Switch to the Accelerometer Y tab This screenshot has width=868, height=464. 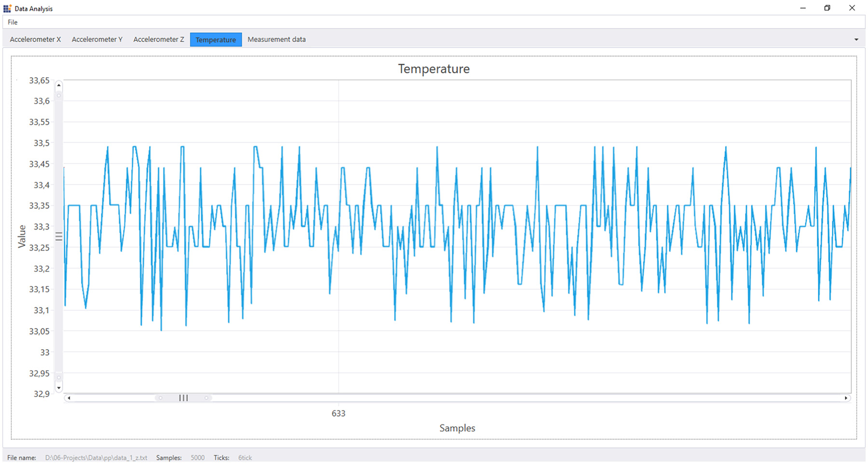point(97,40)
